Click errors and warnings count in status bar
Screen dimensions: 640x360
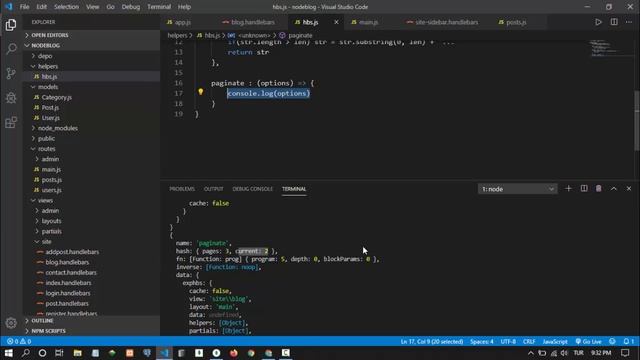19,341
